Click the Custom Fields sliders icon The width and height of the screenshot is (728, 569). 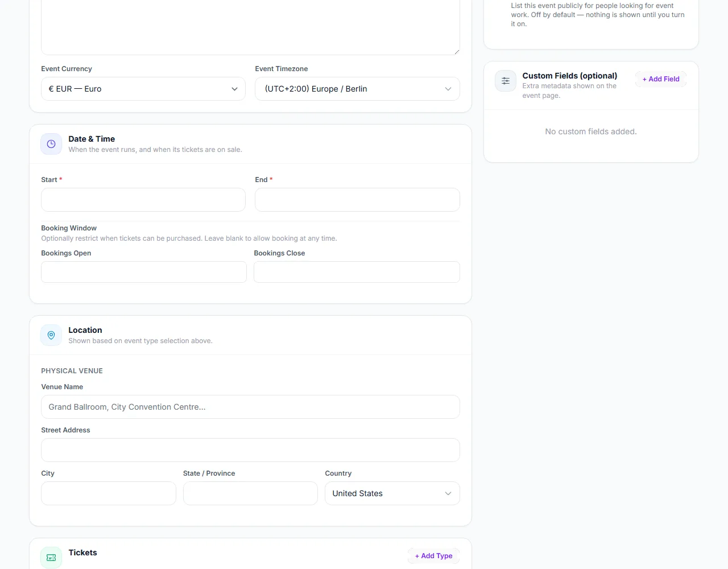(506, 81)
